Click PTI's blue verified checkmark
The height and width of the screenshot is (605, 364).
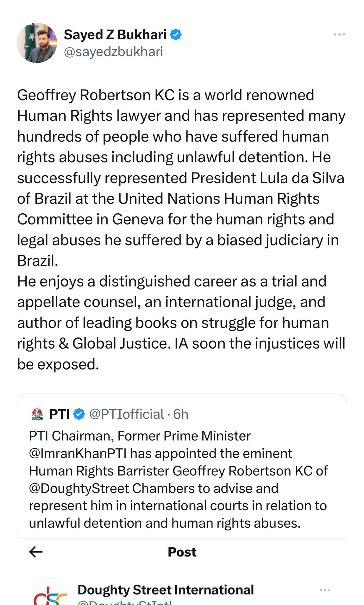[x=79, y=414]
